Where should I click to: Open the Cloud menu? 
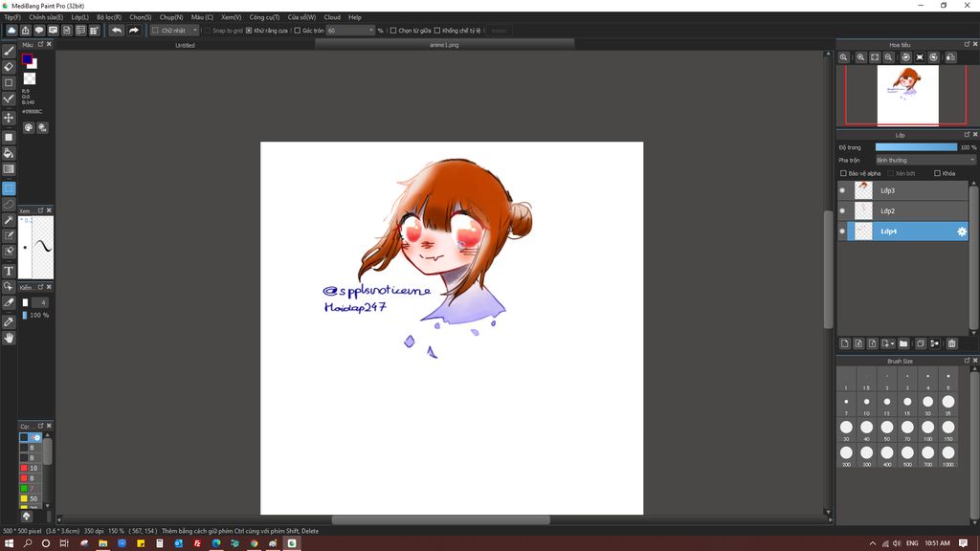[x=332, y=17]
